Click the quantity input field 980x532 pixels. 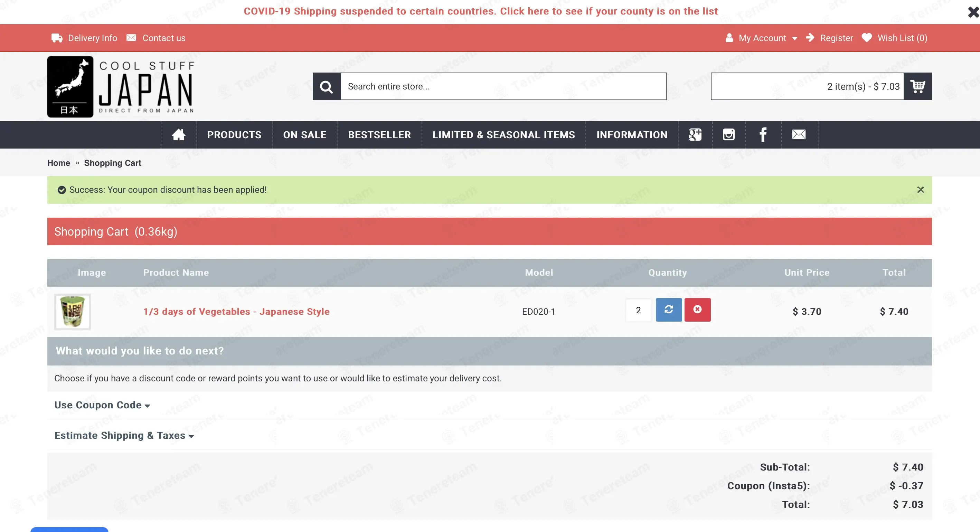tap(638, 310)
